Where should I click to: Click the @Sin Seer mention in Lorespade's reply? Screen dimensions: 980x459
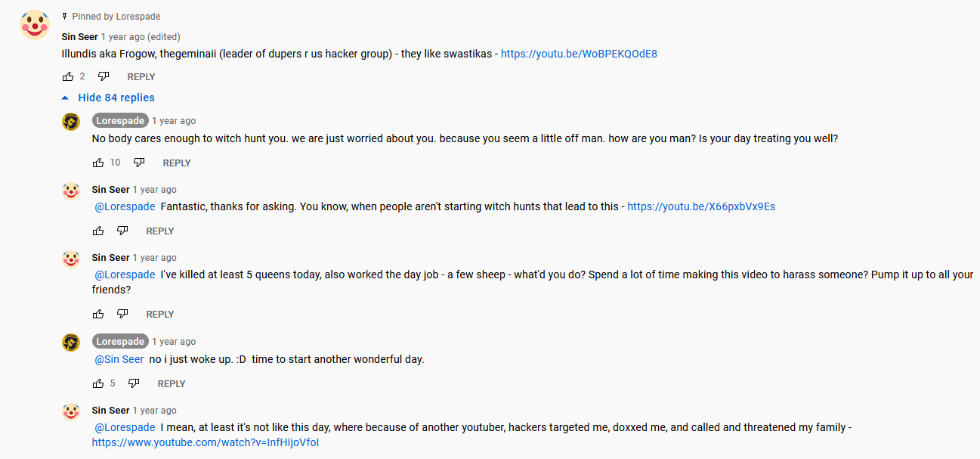point(119,359)
